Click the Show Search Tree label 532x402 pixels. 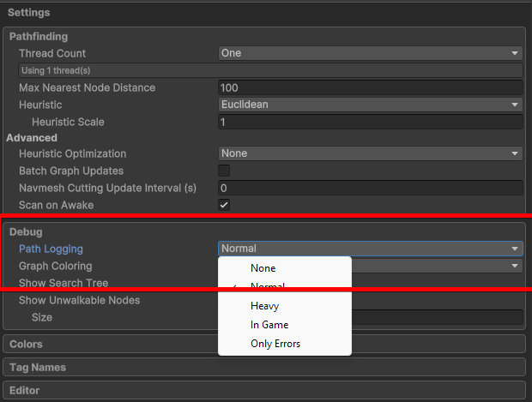pyautogui.click(x=63, y=283)
